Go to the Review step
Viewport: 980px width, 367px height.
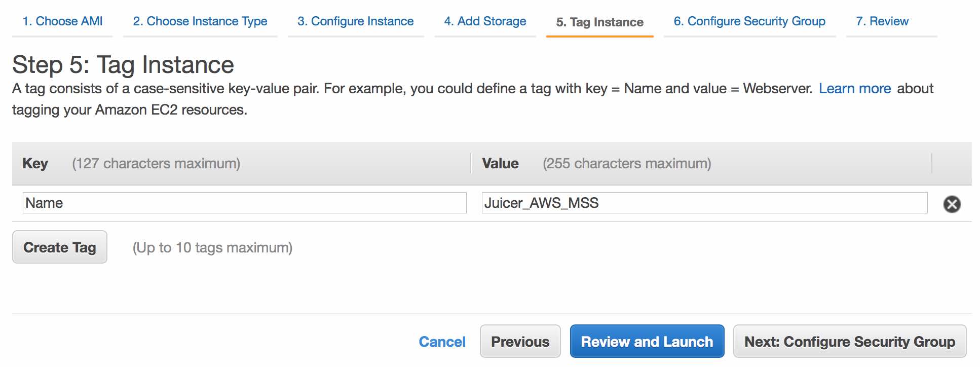pos(882,21)
